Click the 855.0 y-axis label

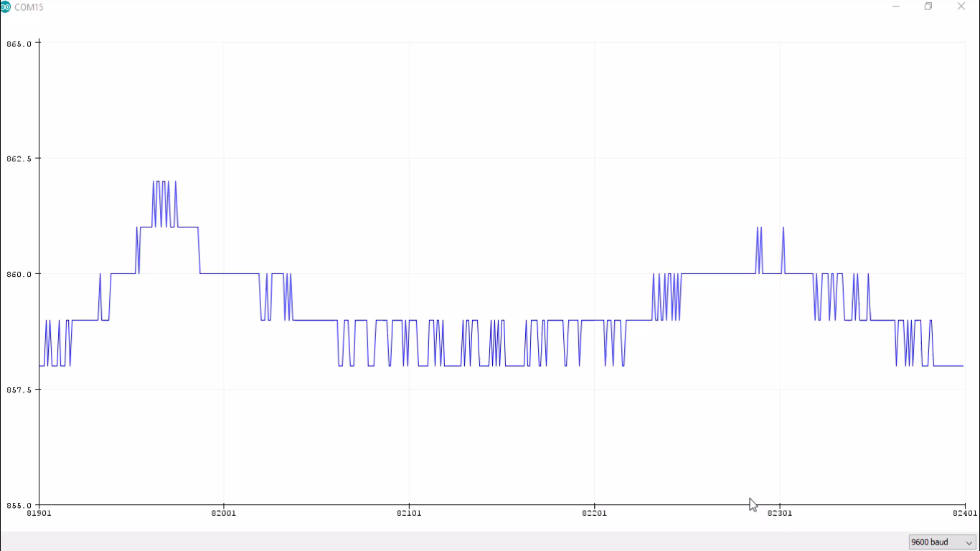click(19, 505)
